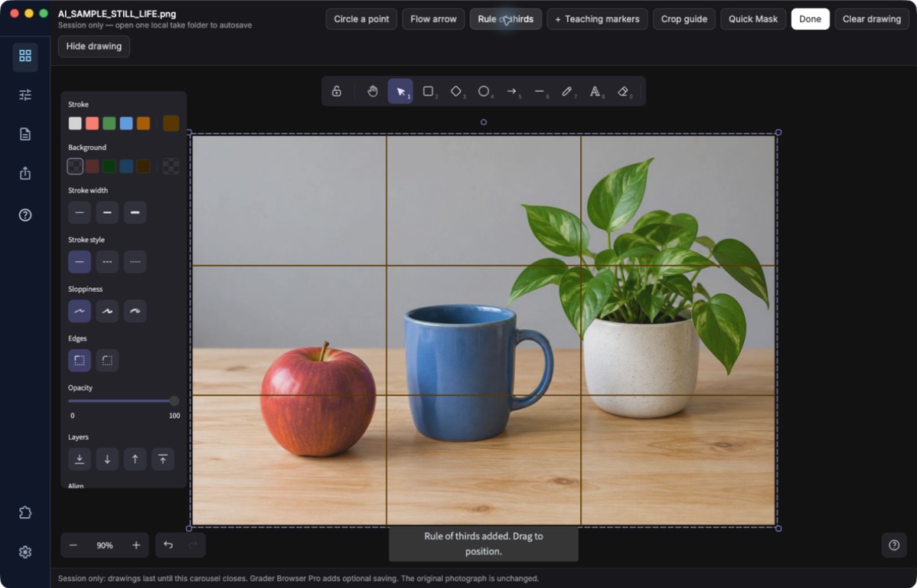
Task: Send layer backward one step
Action: coord(107,459)
